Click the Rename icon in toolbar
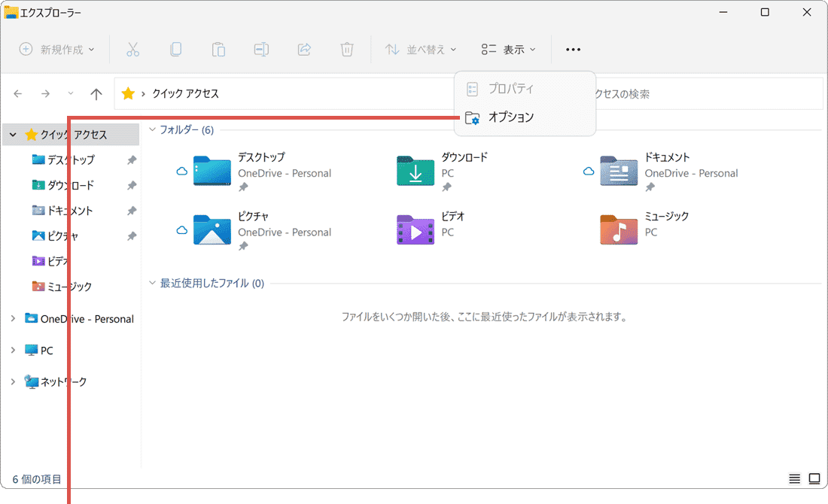Viewport: 828px width, 504px height. (x=261, y=50)
